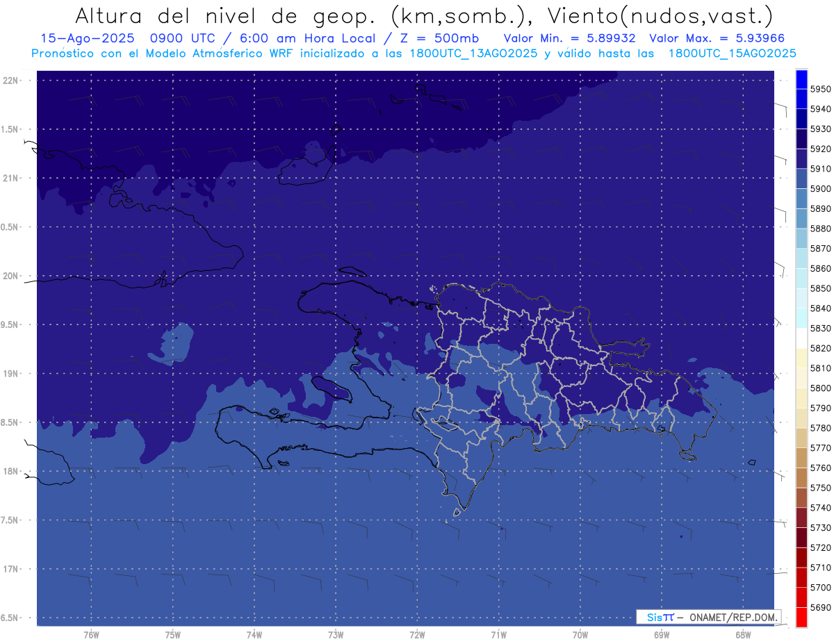
Task: Click the 5820 colorbar label
Action: click(x=820, y=348)
